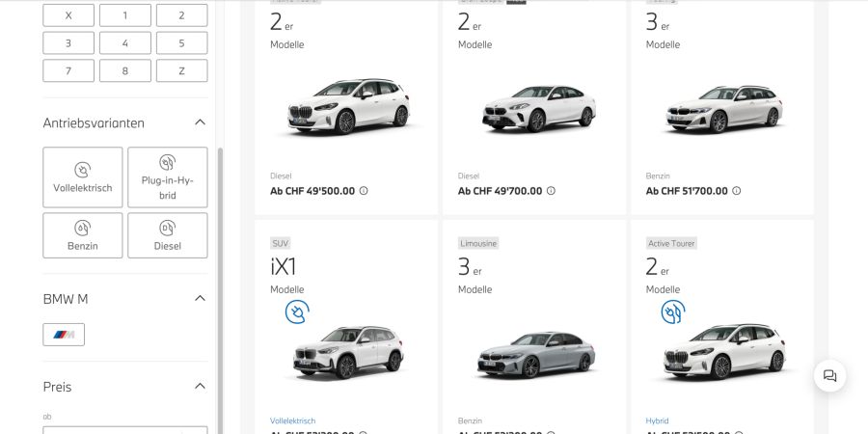Collapse the Preis section
The width and height of the screenshot is (868, 434).
pyautogui.click(x=201, y=386)
